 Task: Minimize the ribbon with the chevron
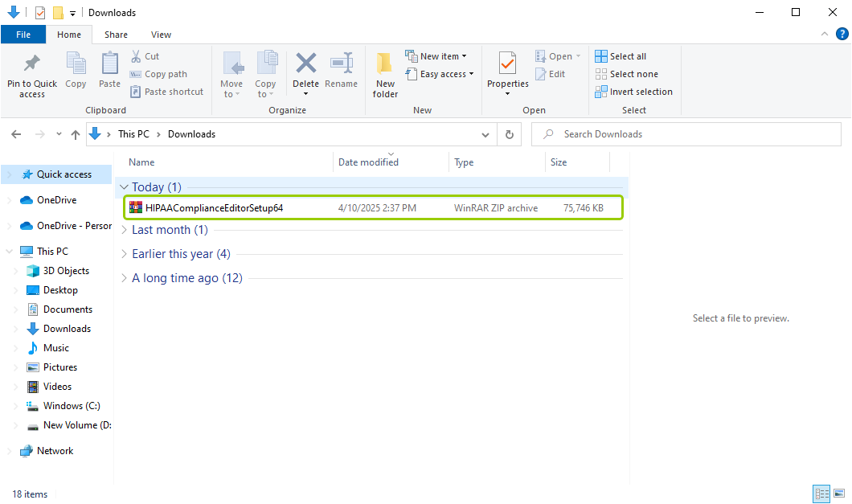pos(825,35)
